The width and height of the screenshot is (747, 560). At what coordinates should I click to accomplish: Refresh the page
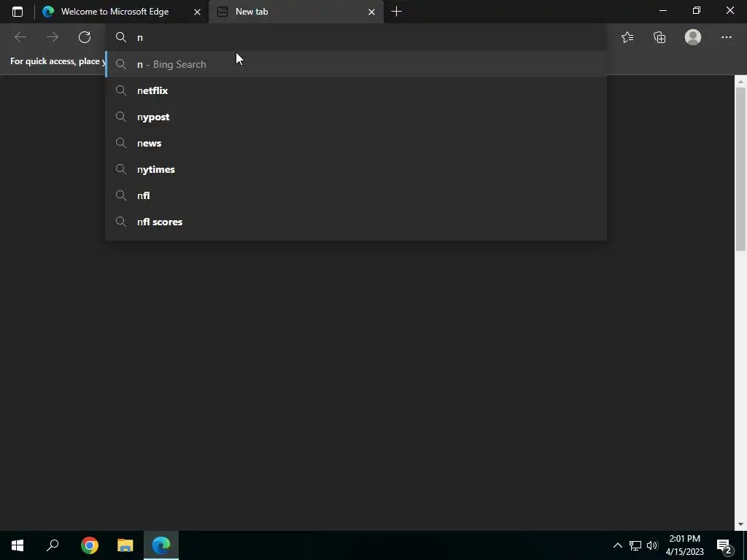(x=85, y=37)
